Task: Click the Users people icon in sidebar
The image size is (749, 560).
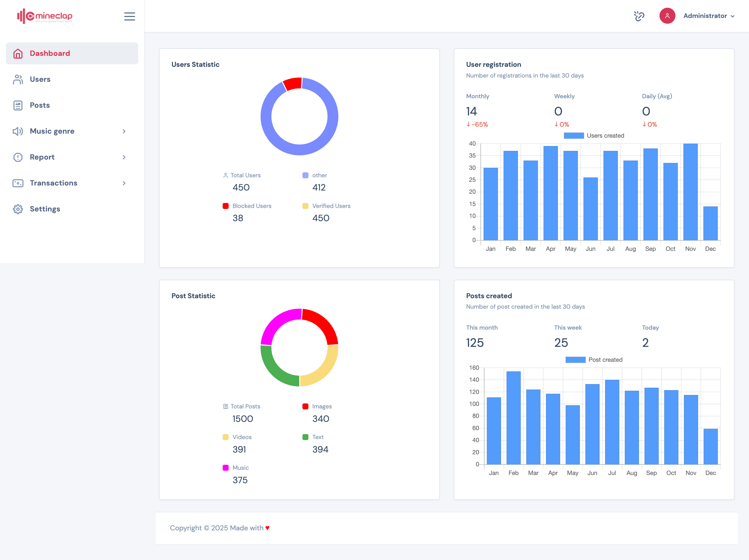Action: coord(18,79)
